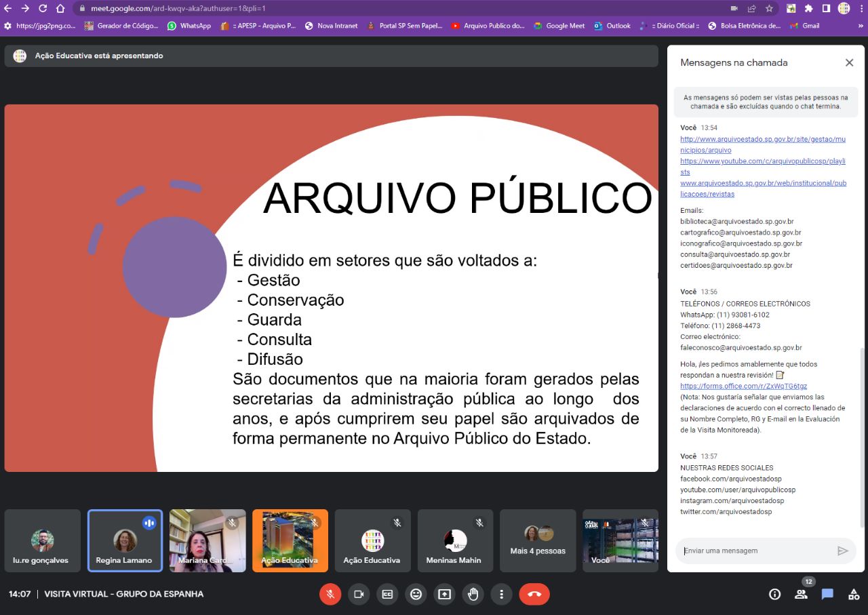Open the Outlook bookmark

tap(612, 26)
